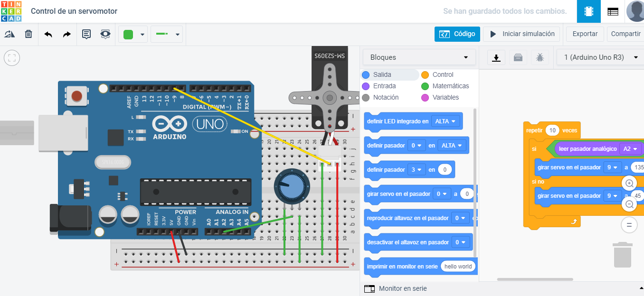Open ALTA dropdown in definir pasador block
This screenshot has width=644, height=296.
[452, 146]
